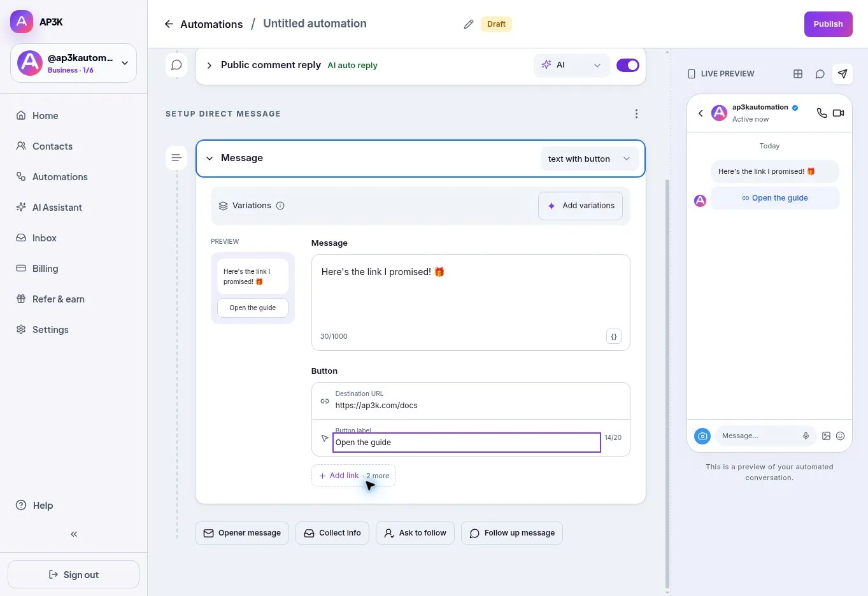Click the pencil icon to rename automation
Viewport: 868px width, 596px height.
click(x=469, y=24)
